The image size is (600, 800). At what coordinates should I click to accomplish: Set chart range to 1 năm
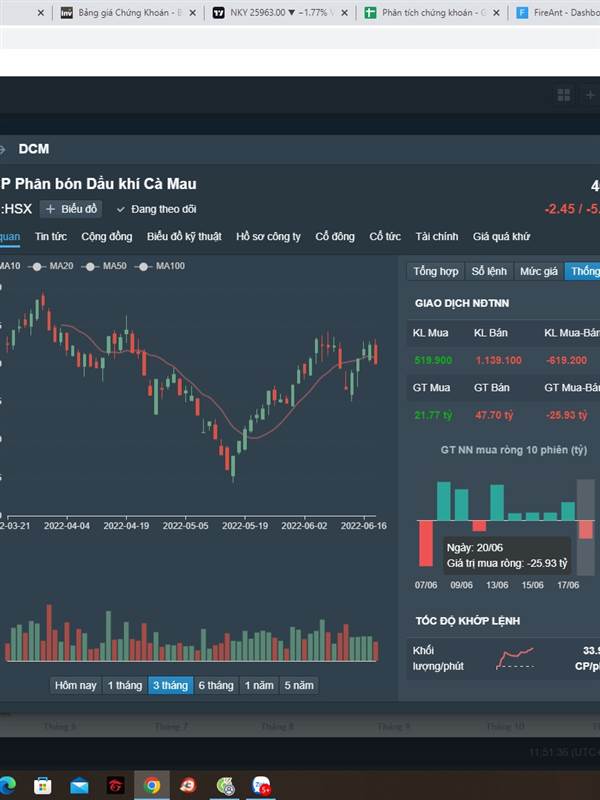[259, 685]
